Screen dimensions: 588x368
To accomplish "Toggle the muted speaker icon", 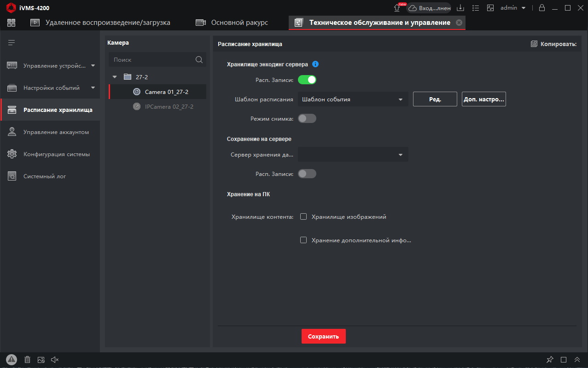I will coord(55,360).
